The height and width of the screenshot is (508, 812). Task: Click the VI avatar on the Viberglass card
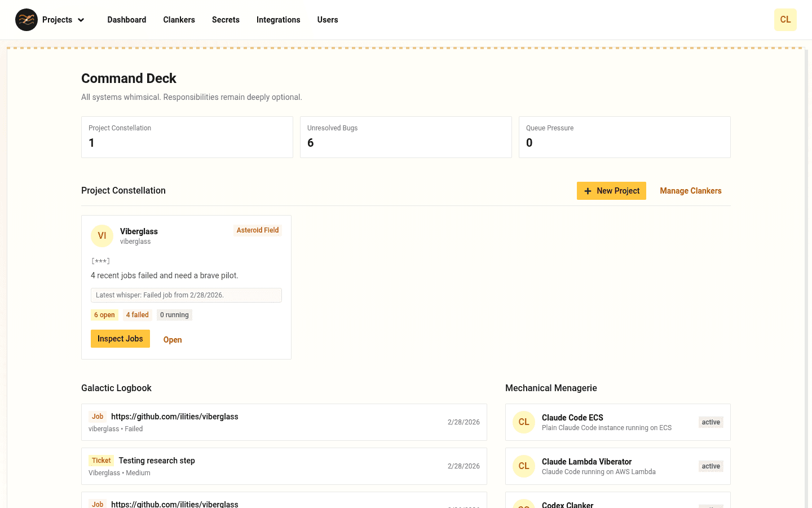pos(102,235)
